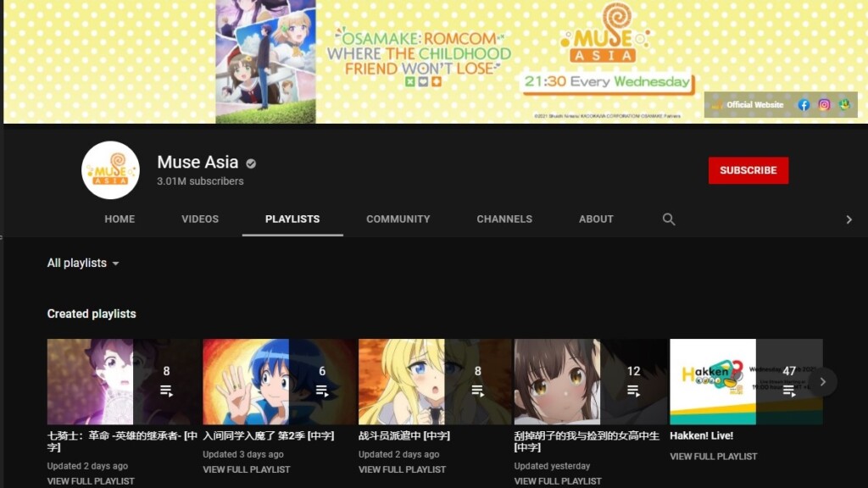Open the Instagram link in channel banner
The image size is (868, 488).
tap(824, 104)
